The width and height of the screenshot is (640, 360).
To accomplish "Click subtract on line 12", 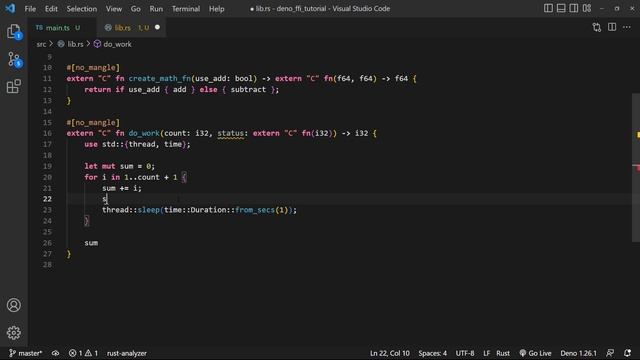I will coord(248,89).
